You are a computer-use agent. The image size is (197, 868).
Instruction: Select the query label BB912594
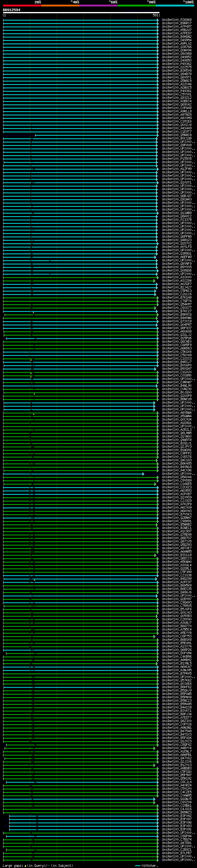coord(11,10)
